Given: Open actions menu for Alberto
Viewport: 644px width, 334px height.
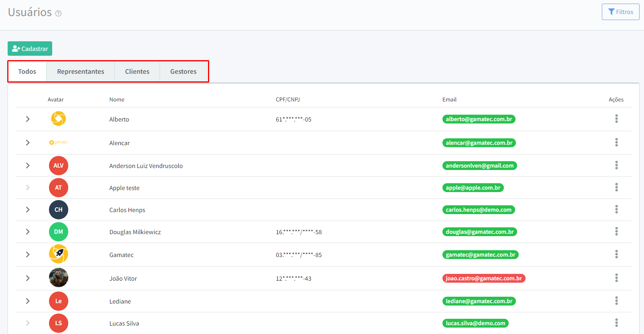Looking at the screenshot, I should (x=616, y=119).
